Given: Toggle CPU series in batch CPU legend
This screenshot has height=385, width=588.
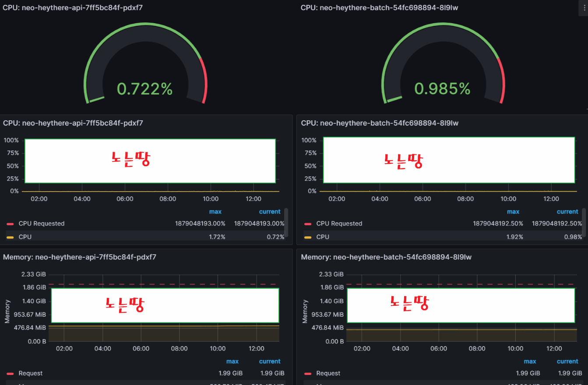Looking at the screenshot, I should [x=323, y=237].
